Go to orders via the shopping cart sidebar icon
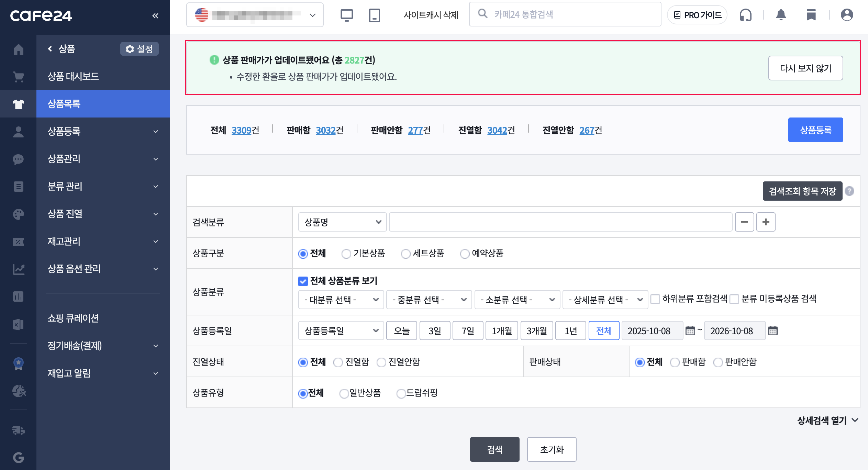The width and height of the screenshot is (868, 470). click(x=18, y=77)
